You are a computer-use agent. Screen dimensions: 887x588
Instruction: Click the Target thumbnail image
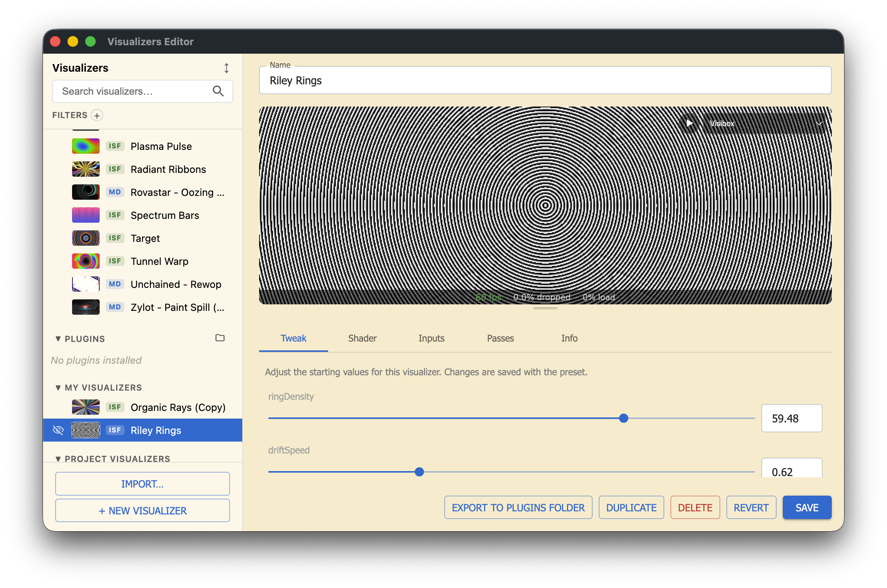[x=86, y=238]
